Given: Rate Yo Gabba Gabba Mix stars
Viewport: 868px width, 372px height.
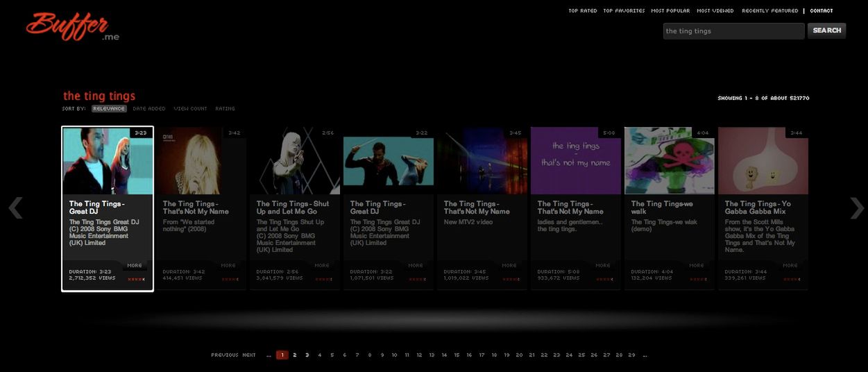Looking at the screenshot, I should [x=791, y=279].
